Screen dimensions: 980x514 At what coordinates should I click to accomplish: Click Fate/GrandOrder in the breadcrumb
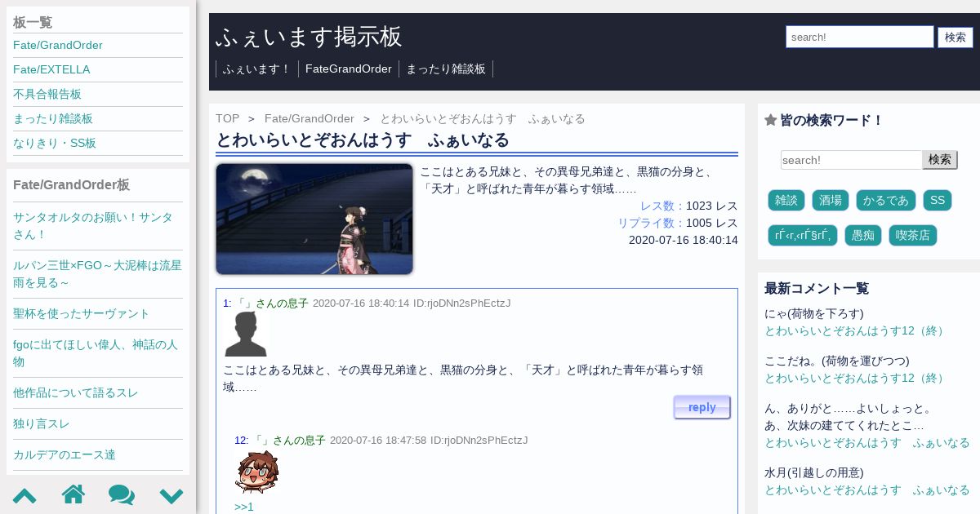[x=310, y=118]
